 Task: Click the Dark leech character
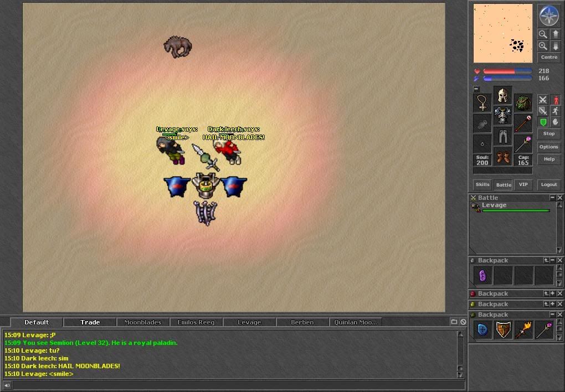point(227,152)
